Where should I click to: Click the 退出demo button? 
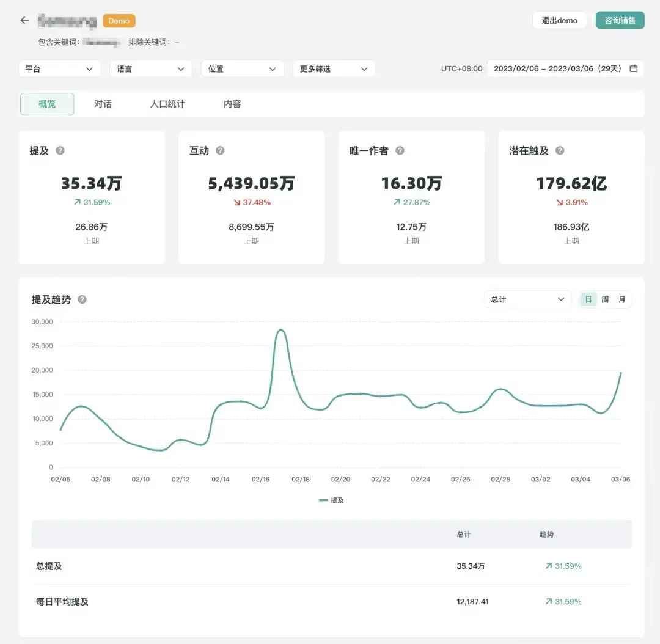pos(559,20)
